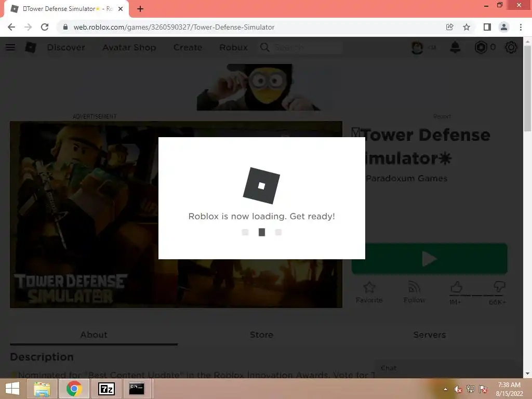This screenshot has height=399, width=532.
Task: Favorite the game with the star
Action: coord(369,287)
